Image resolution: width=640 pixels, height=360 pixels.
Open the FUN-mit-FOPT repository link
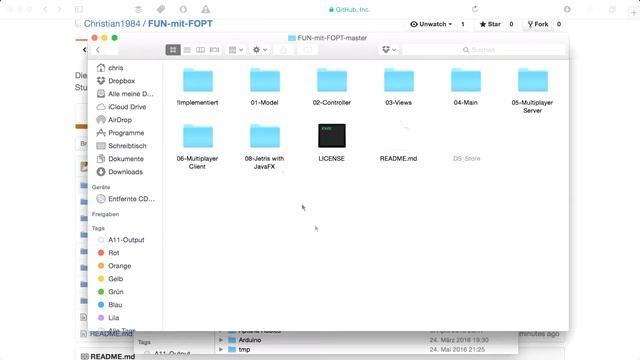(x=180, y=24)
